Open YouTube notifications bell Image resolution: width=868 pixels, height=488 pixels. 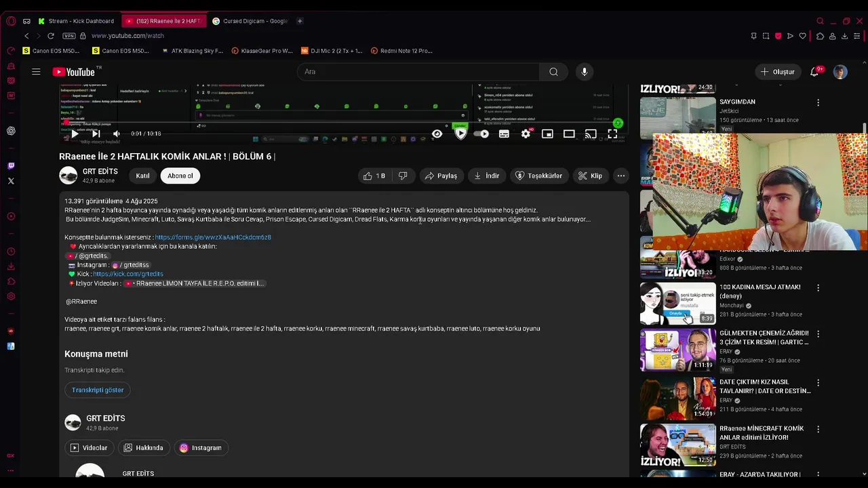point(815,72)
